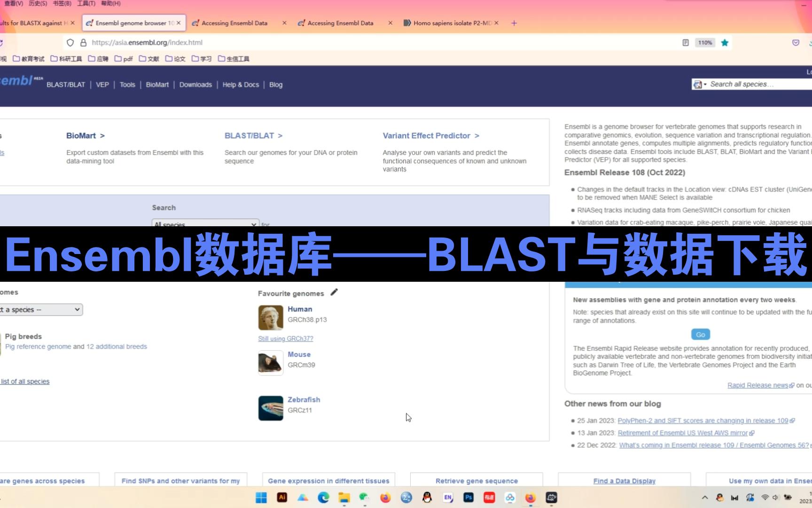Bookmark this page with the star icon
Image resolution: width=812 pixels, height=508 pixels.
point(725,43)
